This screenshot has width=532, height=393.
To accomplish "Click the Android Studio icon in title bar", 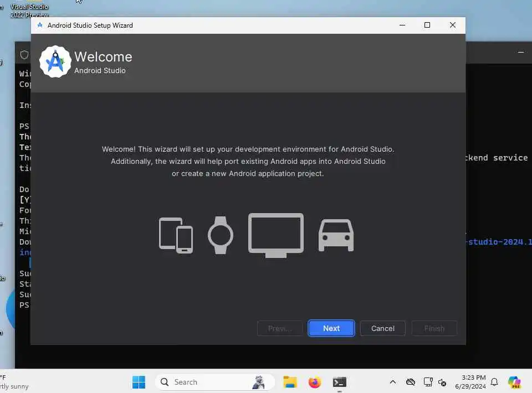I will tap(40, 25).
